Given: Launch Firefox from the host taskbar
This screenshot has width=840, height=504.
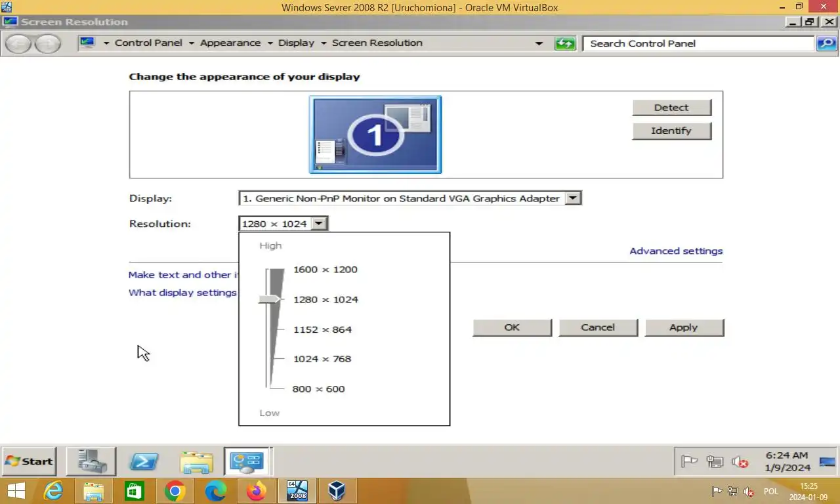Looking at the screenshot, I should coord(257,491).
